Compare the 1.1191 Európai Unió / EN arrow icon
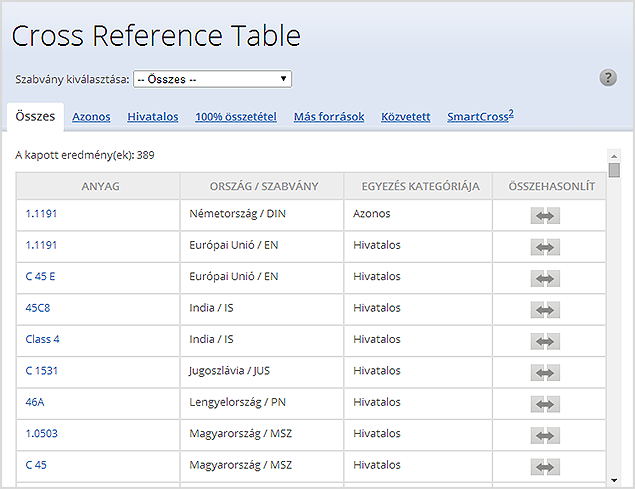The image size is (635, 489). click(x=545, y=247)
